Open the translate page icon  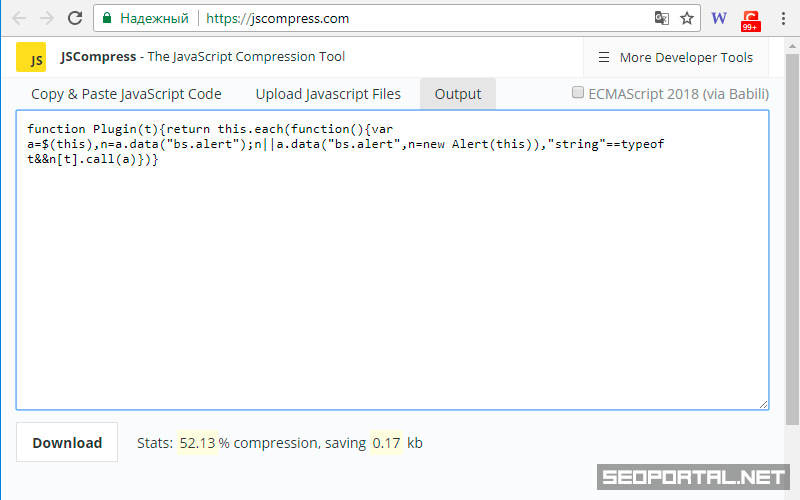(661, 18)
